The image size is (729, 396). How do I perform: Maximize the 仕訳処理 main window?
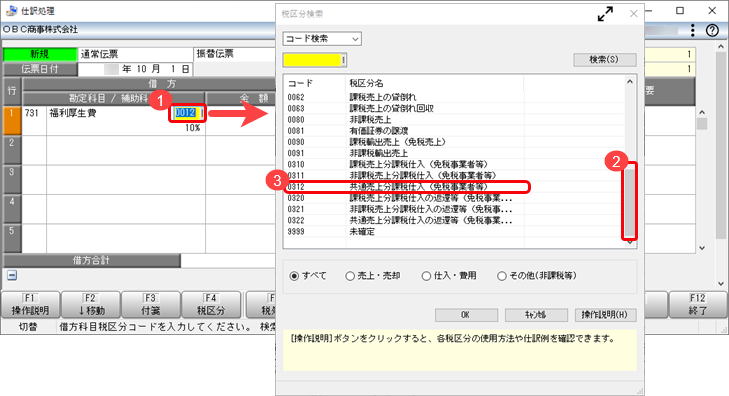click(x=680, y=11)
